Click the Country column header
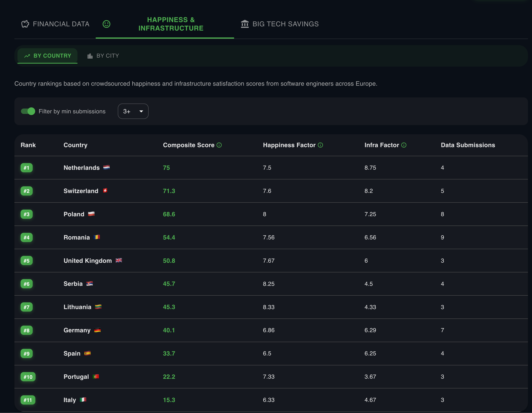The width and height of the screenshot is (532, 413). [x=75, y=145]
